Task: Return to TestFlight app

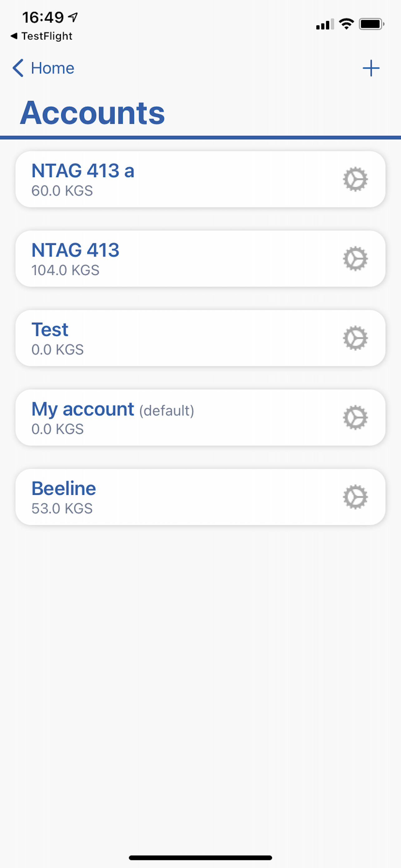Action: [x=42, y=36]
